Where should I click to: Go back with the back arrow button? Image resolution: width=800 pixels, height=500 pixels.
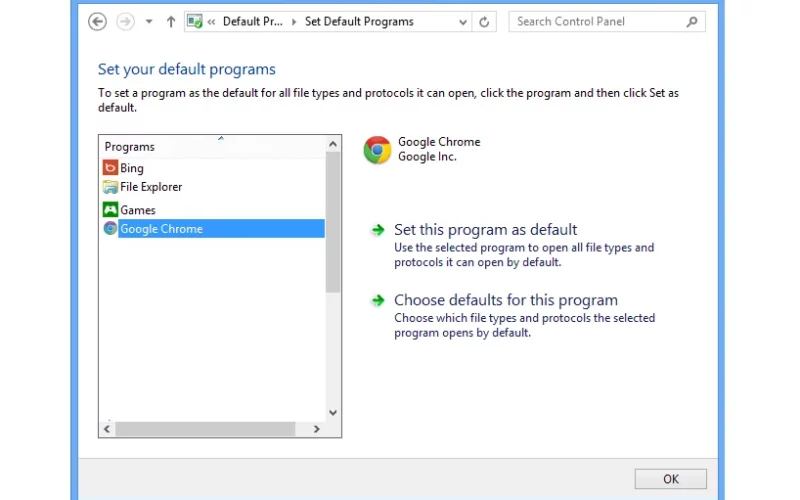(97, 21)
